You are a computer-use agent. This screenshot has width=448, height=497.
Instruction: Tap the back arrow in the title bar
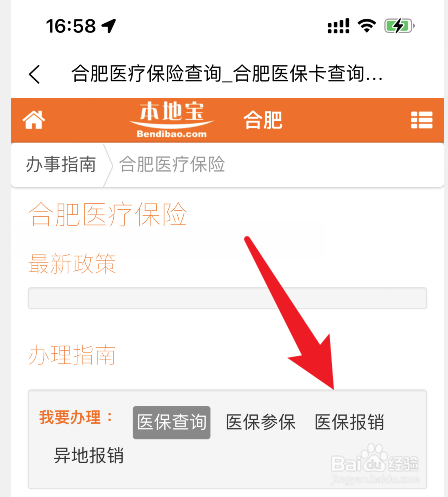click(34, 74)
